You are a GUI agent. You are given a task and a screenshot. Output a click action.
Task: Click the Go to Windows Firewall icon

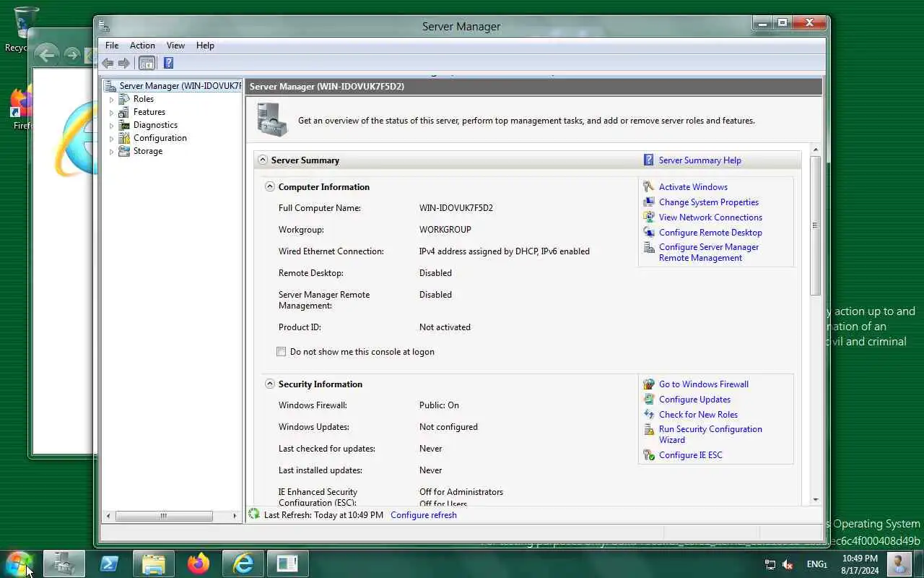(648, 384)
